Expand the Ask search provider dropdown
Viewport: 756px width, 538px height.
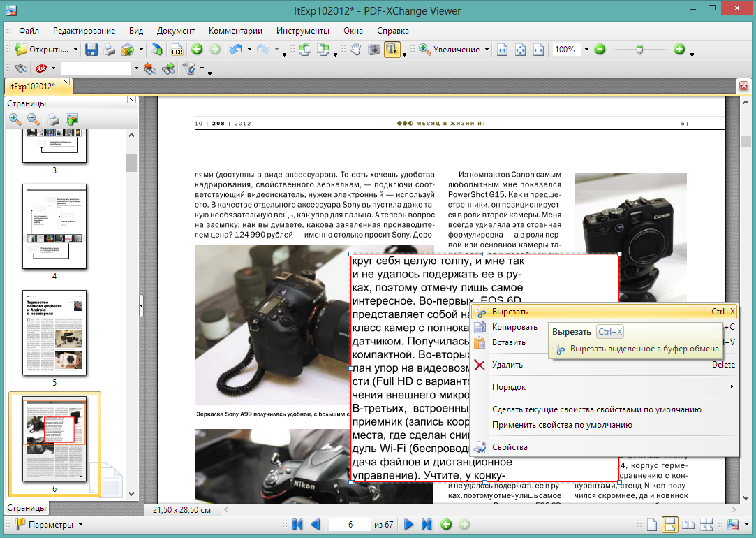tap(53, 68)
